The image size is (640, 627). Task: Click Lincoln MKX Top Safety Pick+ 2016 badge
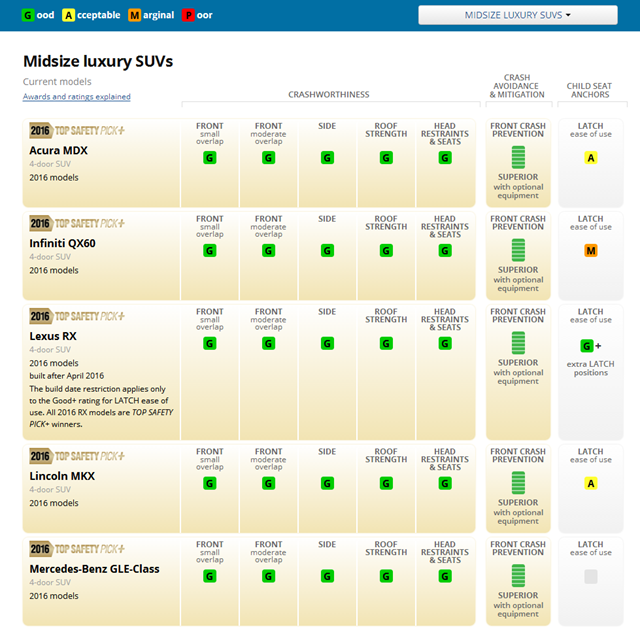point(77,456)
